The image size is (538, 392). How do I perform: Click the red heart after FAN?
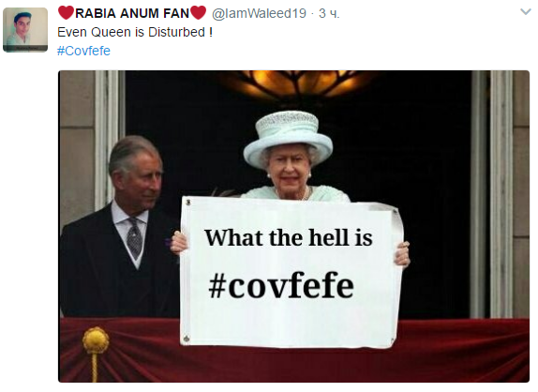tap(198, 13)
